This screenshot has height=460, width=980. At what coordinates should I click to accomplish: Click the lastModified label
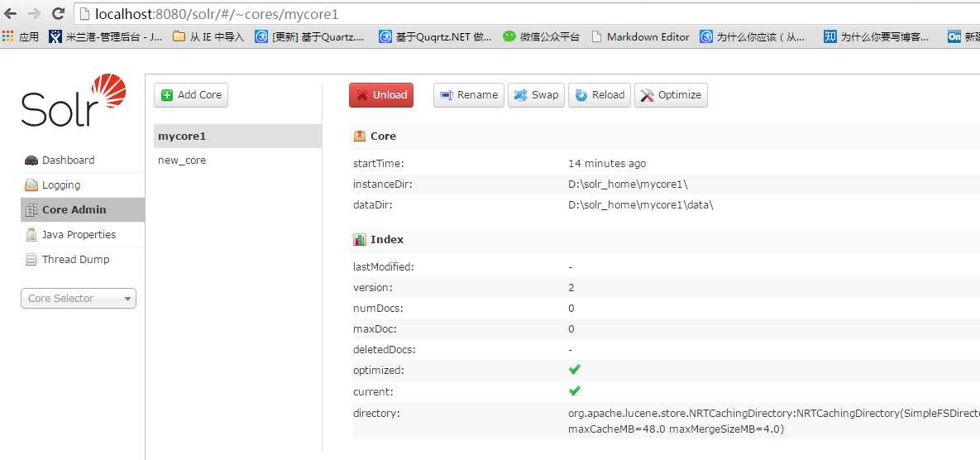pyautogui.click(x=384, y=267)
